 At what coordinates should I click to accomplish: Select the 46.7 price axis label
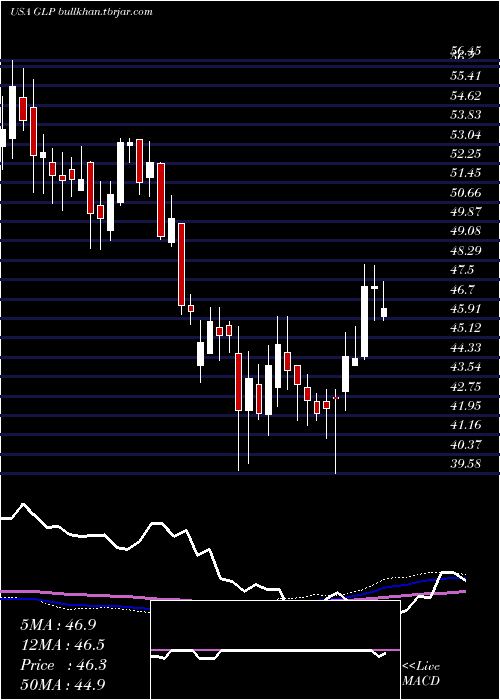[x=463, y=290]
